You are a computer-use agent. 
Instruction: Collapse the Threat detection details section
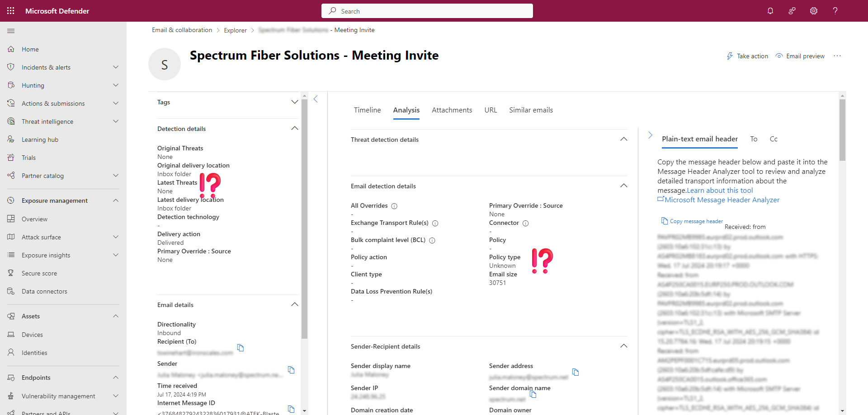tap(623, 139)
